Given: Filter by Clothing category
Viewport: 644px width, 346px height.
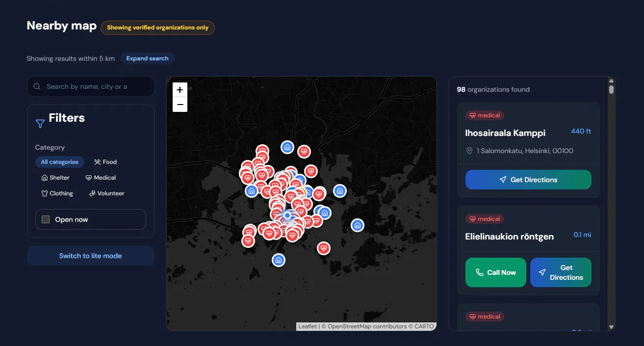Looking at the screenshot, I should tap(57, 193).
